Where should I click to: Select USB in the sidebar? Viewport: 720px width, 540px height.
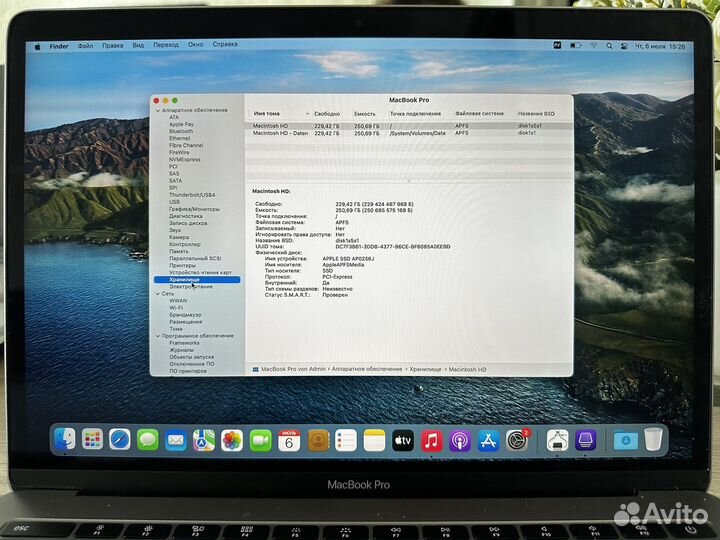174,202
